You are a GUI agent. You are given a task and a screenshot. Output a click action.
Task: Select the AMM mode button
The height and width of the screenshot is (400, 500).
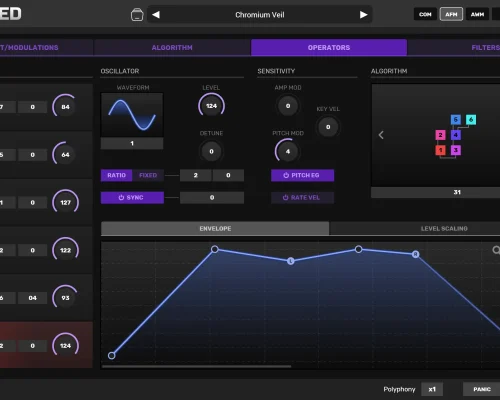coord(477,14)
